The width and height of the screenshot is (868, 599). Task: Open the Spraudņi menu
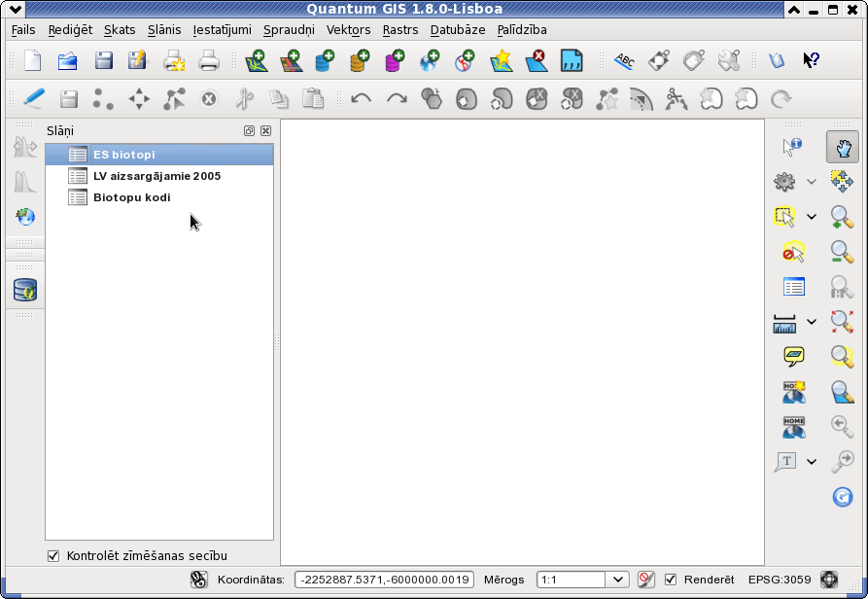click(x=289, y=30)
